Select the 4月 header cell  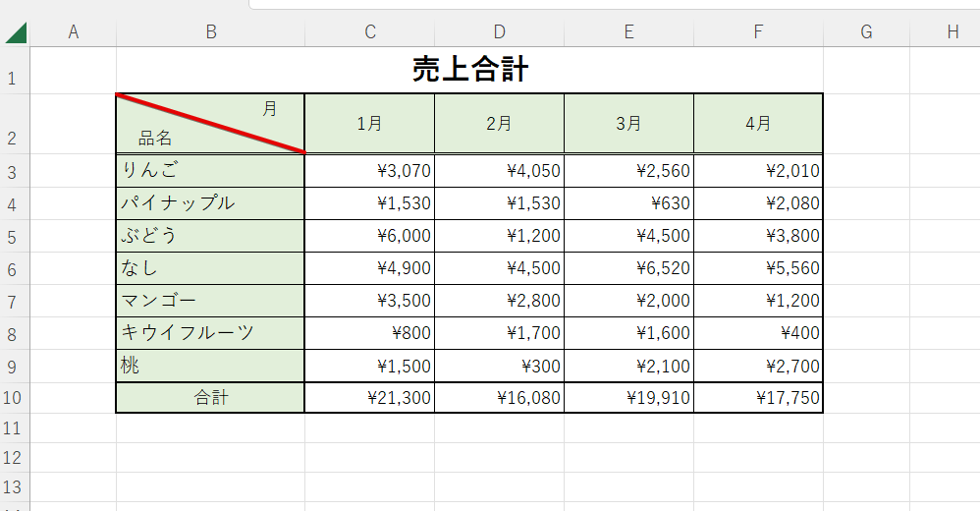(x=758, y=124)
